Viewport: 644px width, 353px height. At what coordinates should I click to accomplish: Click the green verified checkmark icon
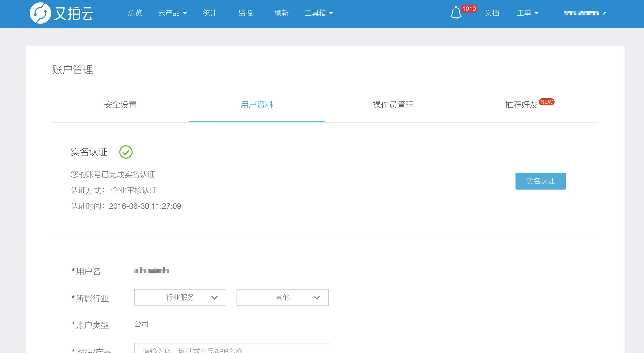coord(126,152)
